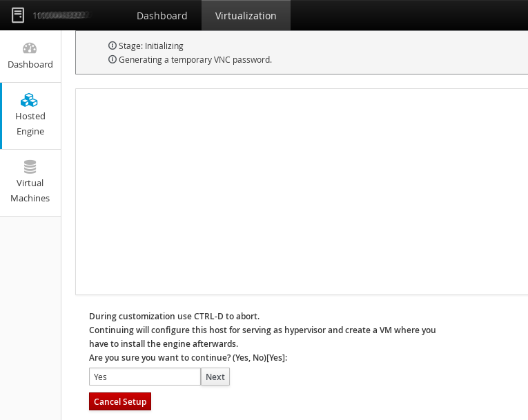The height and width of the screenshot is (420, 528).
Task: Select the Virtualization tab in top bar
Action: coord(246,15)
